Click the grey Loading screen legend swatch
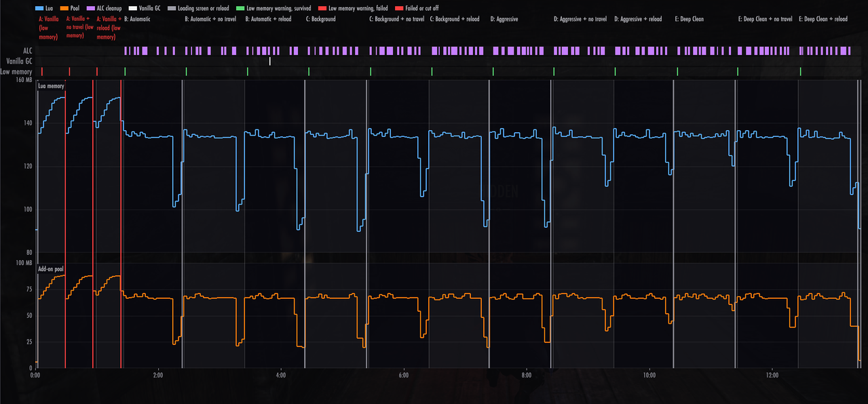The width and height of the screenshot is (868, 404). (172, 8)
